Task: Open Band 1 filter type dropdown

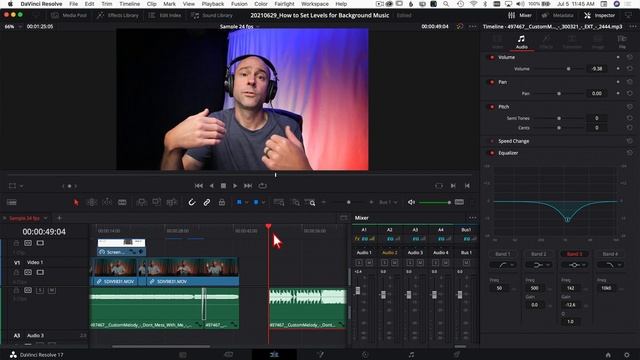Action: coord(503,265)
